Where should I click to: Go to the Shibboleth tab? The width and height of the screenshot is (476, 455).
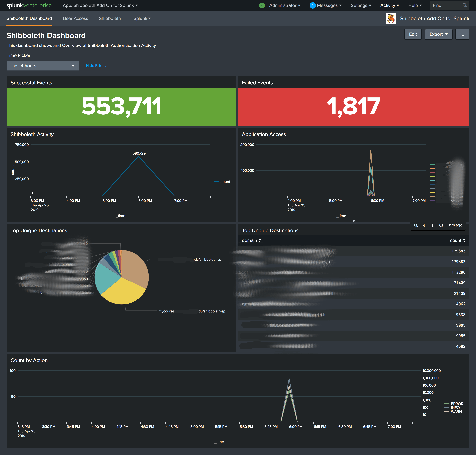110,18
